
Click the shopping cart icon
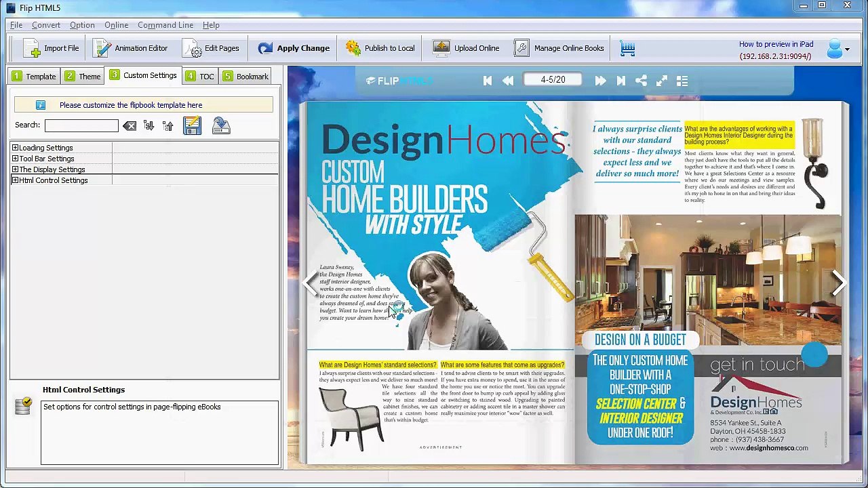pos(627,48)
